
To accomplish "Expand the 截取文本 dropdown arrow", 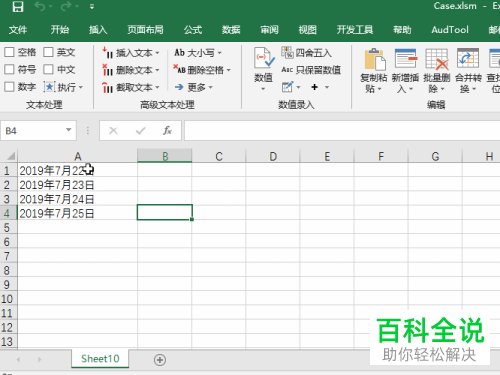I will [x=157, y=88].
